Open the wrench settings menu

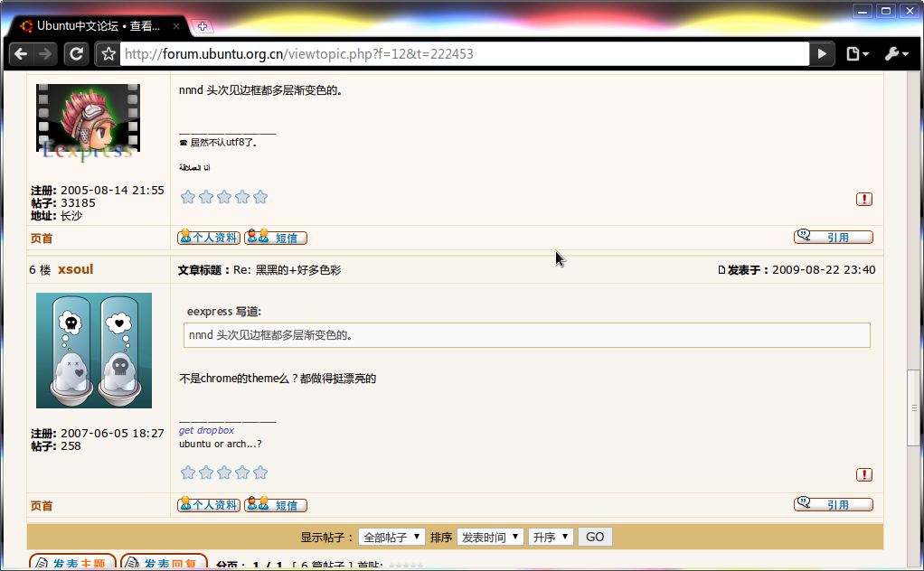tap(896, 54)
